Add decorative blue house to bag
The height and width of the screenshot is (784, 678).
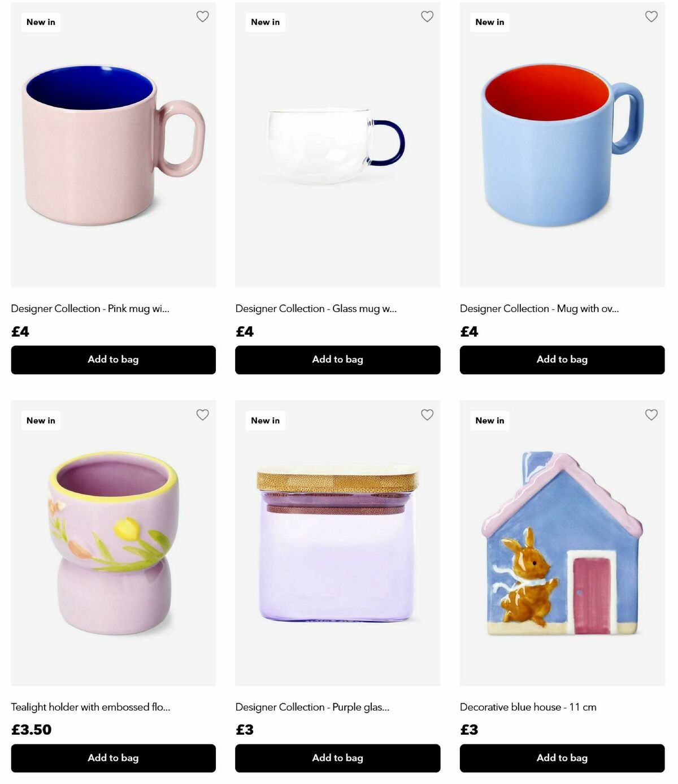coord(562,758)
